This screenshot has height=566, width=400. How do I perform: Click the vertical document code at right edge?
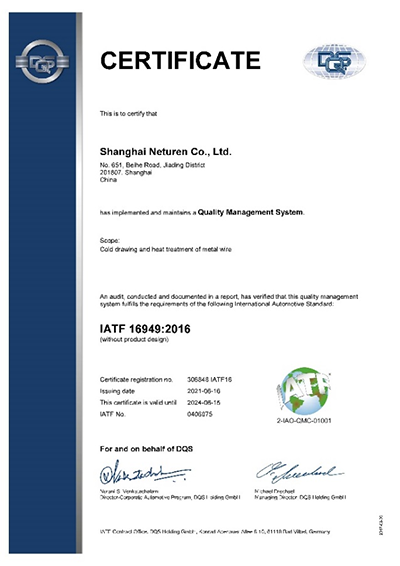point(382,526)
